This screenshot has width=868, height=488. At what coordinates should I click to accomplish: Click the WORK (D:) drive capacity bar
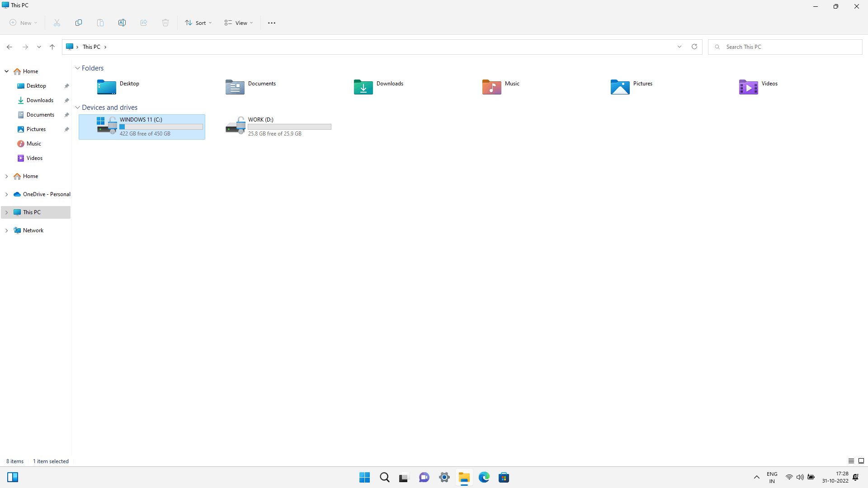coord(289,127)
